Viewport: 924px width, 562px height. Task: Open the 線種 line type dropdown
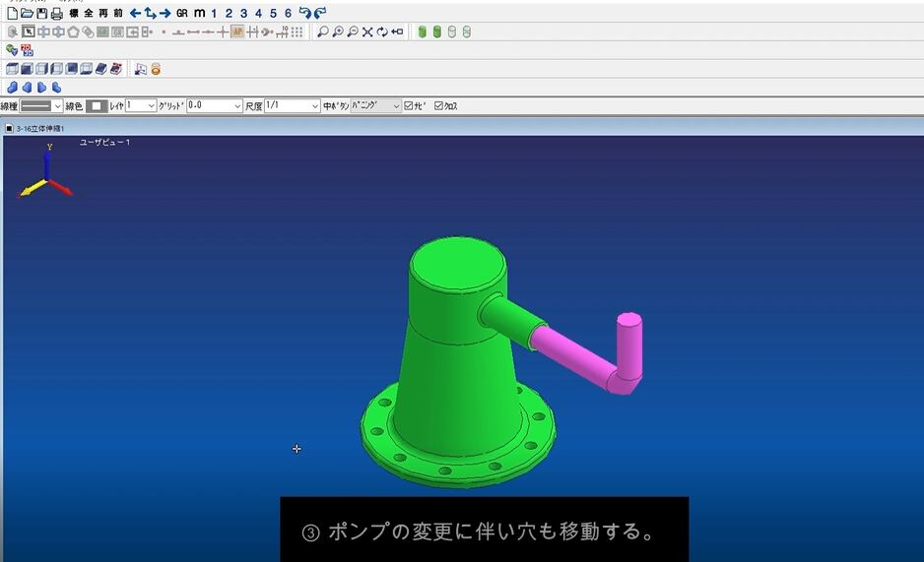pyautogui.click(x=42, y=105)
